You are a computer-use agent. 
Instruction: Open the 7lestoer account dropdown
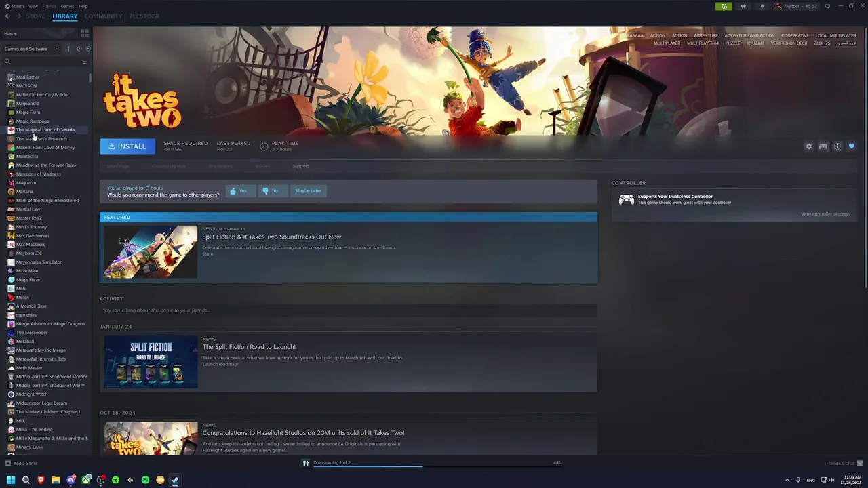click(796, 6)
